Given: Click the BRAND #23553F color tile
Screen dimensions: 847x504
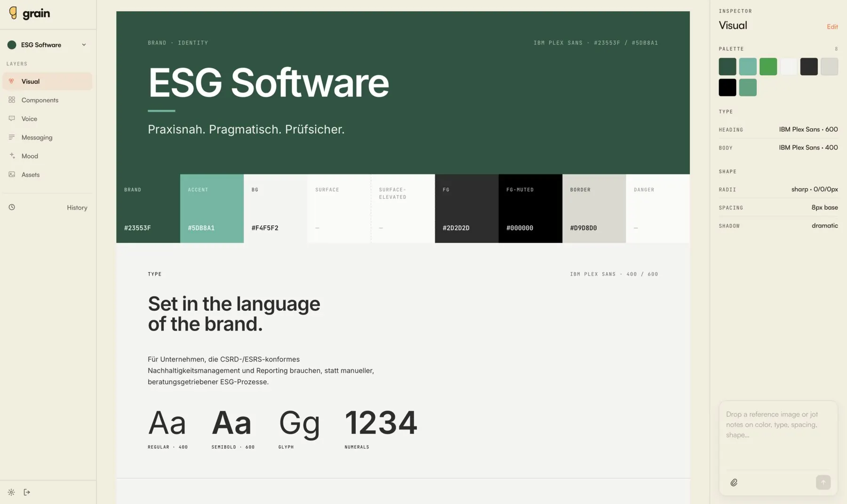Looking at the screenshot, I should tap(148, 209).
